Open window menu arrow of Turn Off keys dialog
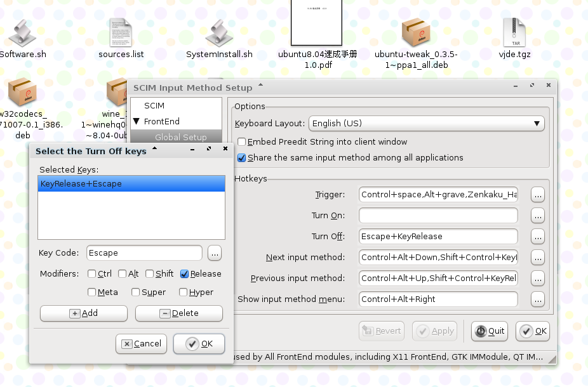The width and height of the screenshot is (588, 387). click(x=154, y=148)
